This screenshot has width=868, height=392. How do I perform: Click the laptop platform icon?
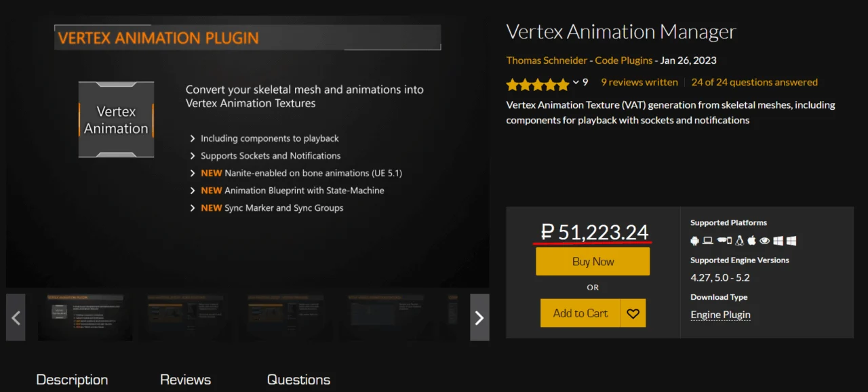coord(708,241)
